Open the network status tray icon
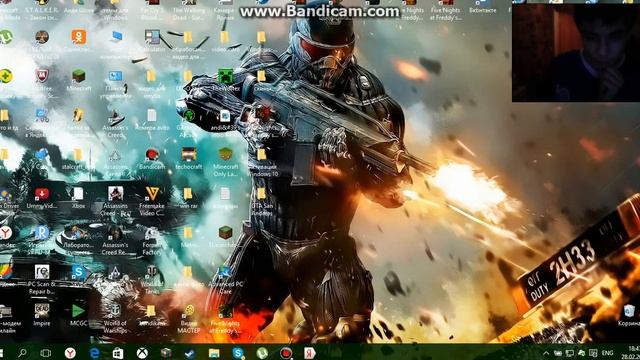640x360 pixels. coord(569,353)
